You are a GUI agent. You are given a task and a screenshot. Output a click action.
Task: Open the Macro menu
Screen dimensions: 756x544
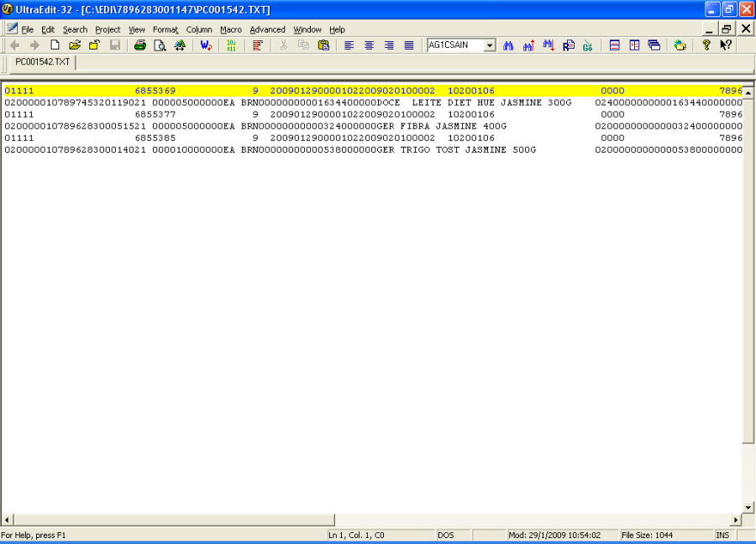(231, 29)
